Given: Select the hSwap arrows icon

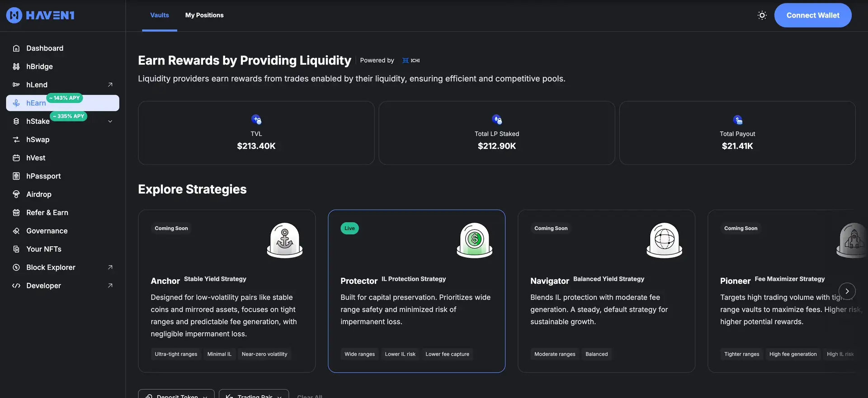Looking at the screenshot, I should pos(16,140).
